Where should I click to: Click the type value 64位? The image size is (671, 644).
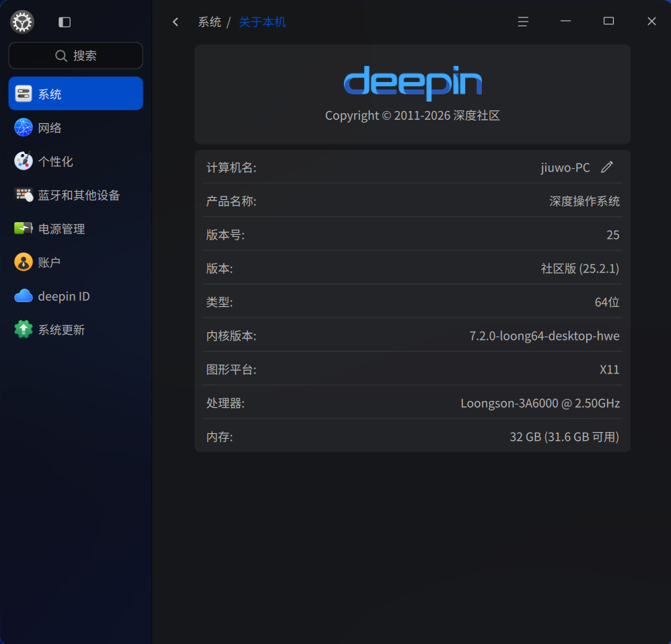(607, 302)
